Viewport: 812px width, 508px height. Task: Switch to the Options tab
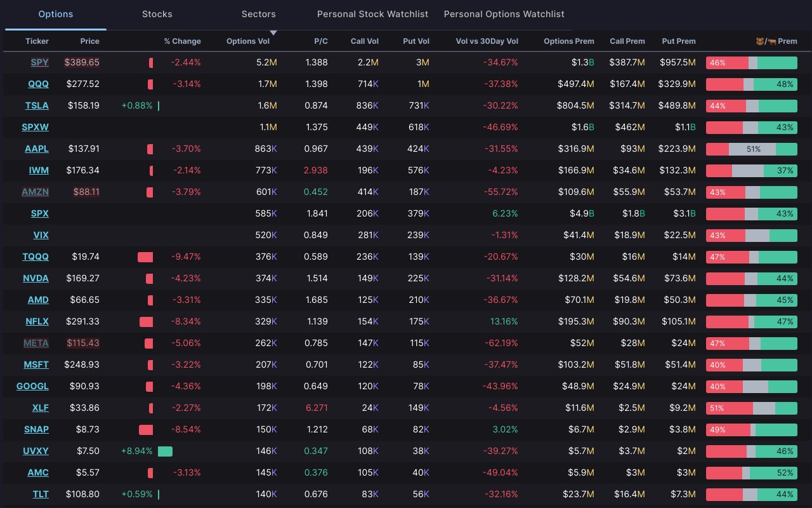coord(55,14)
